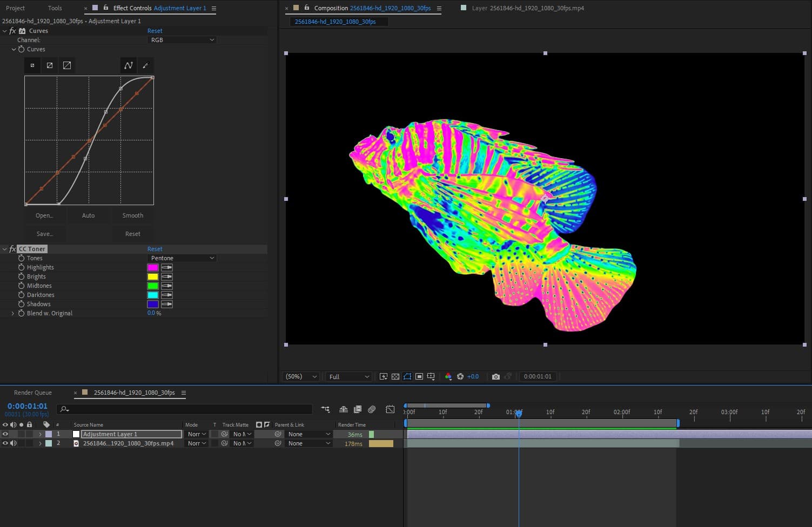Open the yellow Brights color swatch
Image resolution: width=812 pixels, height=527 pixels.
pyautogui.click(x=153, y=276)
